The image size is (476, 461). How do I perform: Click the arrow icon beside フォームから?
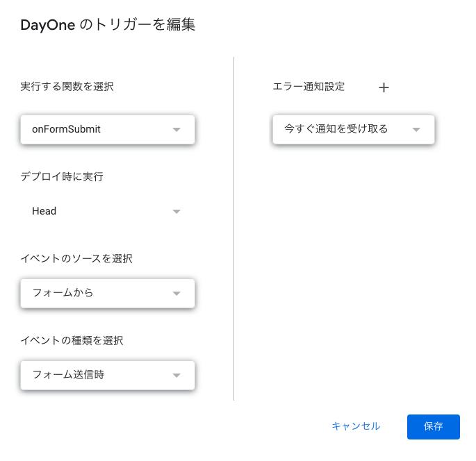[177, 293]
